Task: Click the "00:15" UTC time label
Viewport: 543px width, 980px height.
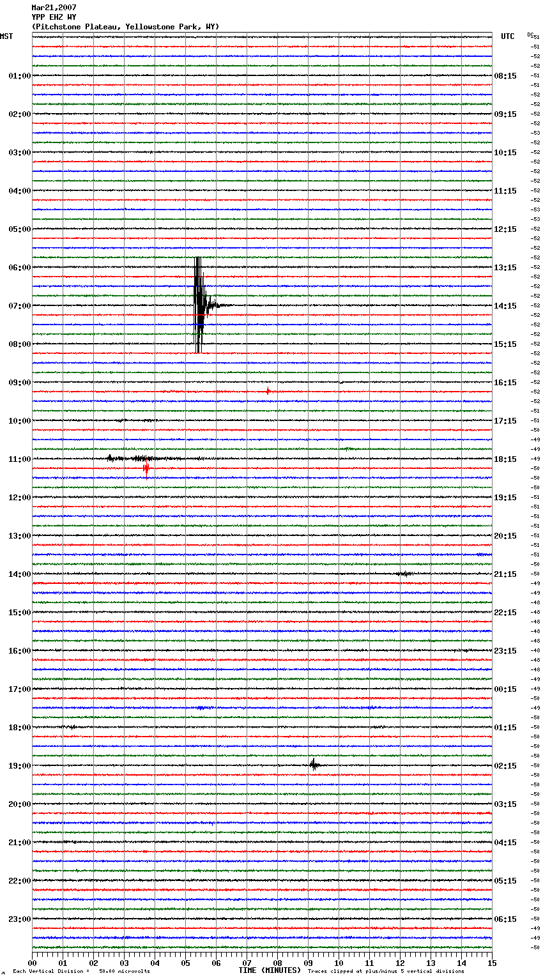Action: (505, 689)
